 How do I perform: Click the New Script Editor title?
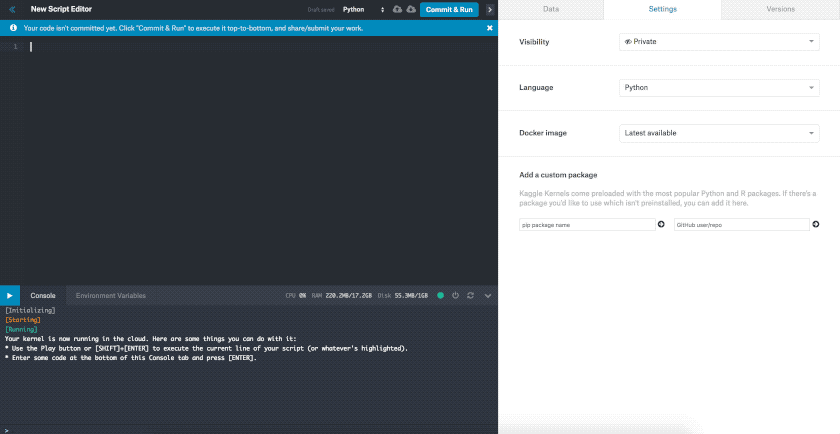pyautogui.click(x=61, y=10)
